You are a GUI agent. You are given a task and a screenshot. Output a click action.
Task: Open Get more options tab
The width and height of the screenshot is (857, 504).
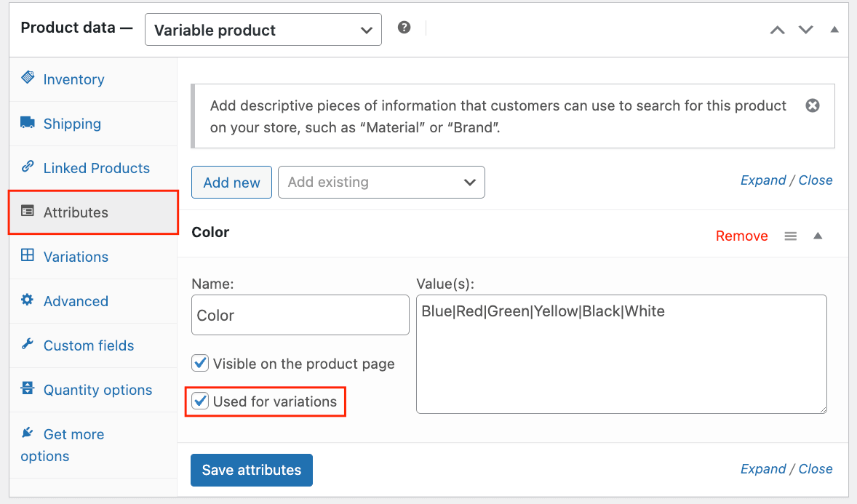click(93, 445)
